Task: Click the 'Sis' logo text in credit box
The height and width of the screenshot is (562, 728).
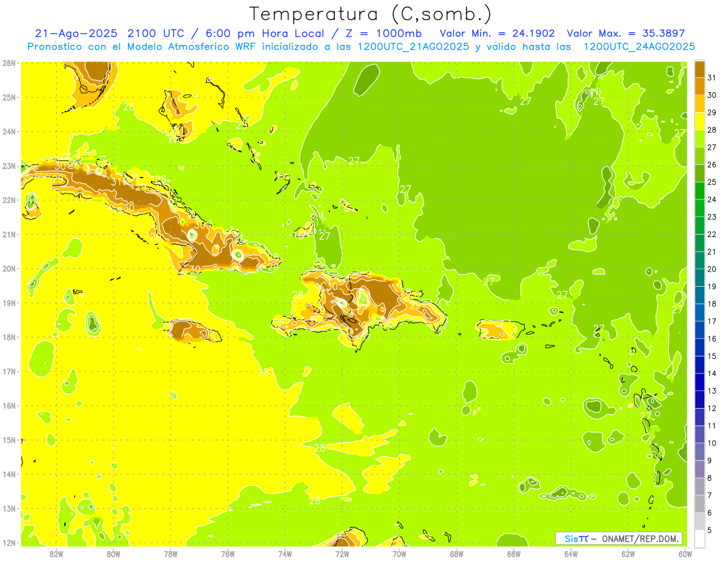Action: [571, 539]
